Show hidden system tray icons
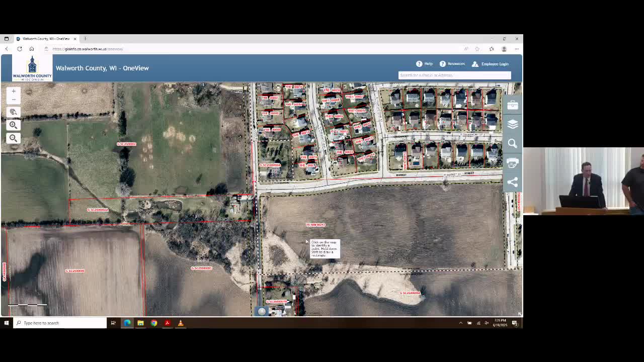 pos(460,323)
